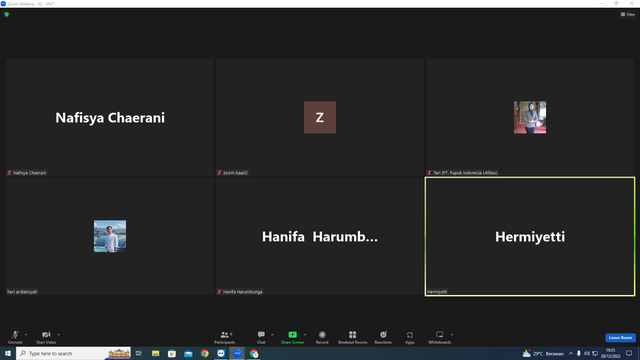Open File Explorer from taskbar
Image resolution: width=640 pixels, height=360 pixels.
(156, 353)
